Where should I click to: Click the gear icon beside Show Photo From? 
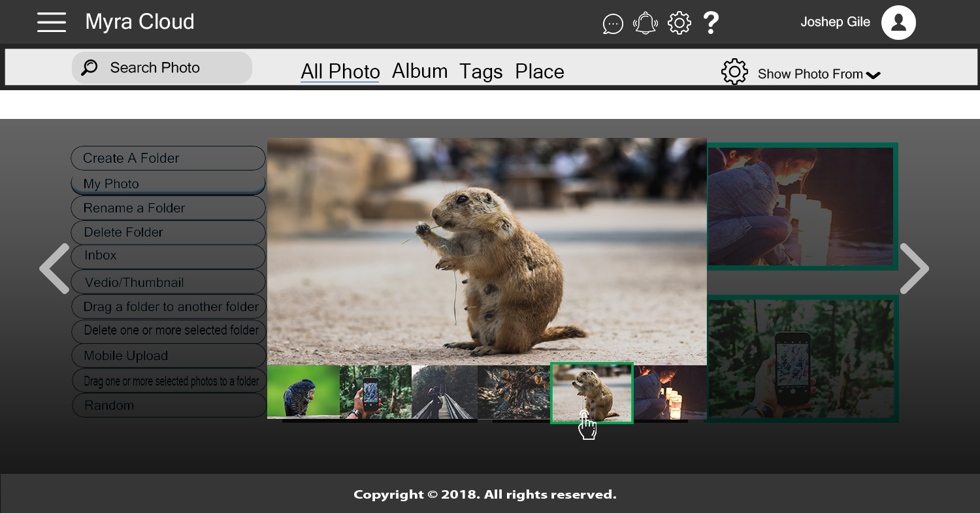click(734, 72)
